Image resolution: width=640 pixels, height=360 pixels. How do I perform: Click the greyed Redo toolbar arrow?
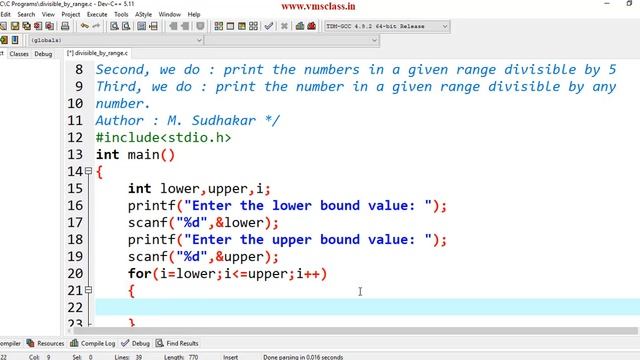point(96,26)
